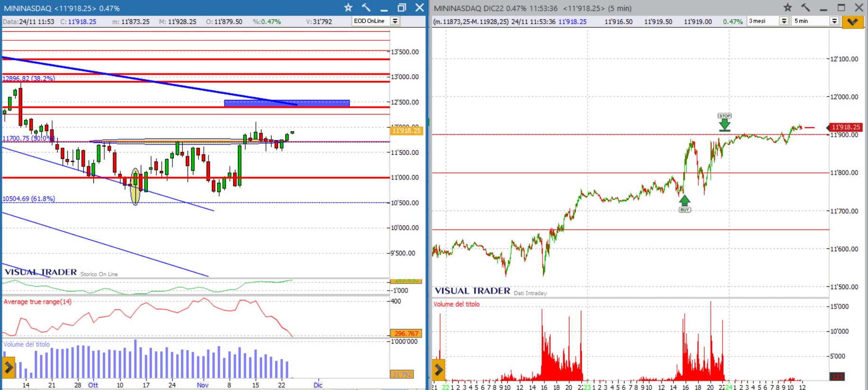Click the red 11'918.25 price tag on right axis

[x=845, y=127]
